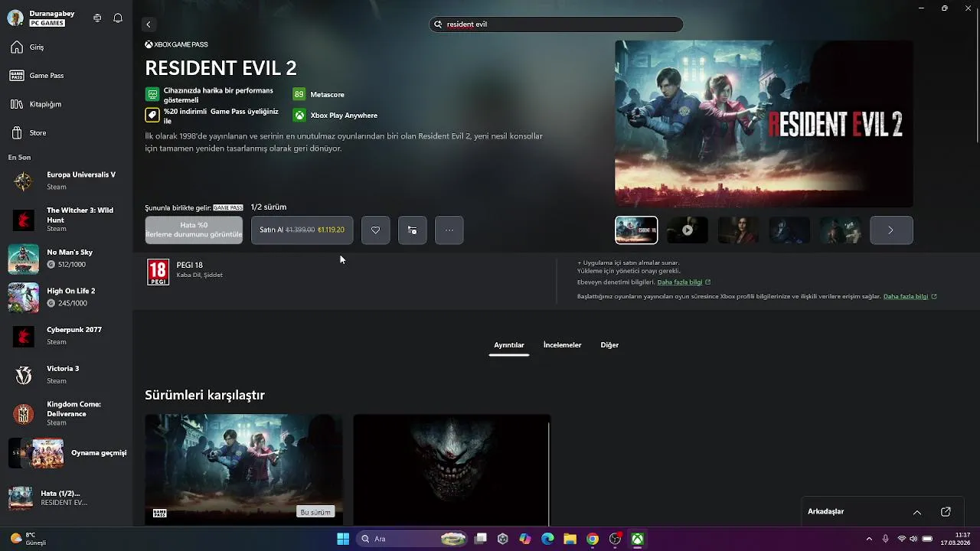Click the search magnifier icon
Image resolution: width=980 pixels, height=551 pixels.
pyautogui.click(x=439, y=24)
